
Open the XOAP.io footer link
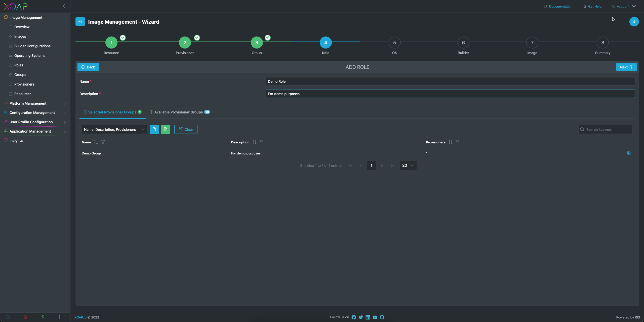(x=80, y=317)
